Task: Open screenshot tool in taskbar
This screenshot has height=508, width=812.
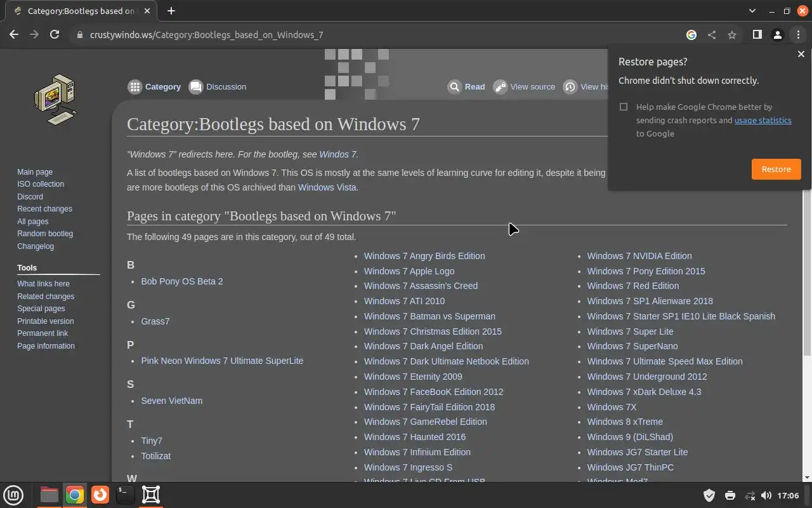Action: [151, 495]
